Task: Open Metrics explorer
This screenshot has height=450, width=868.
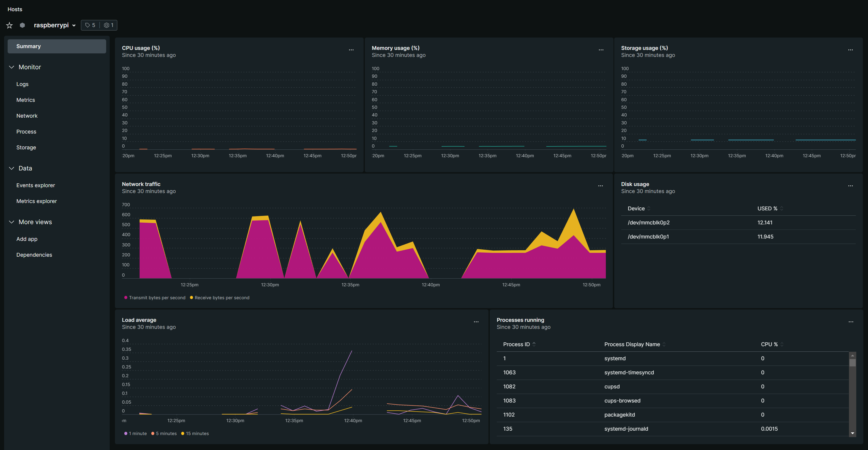Action: point(36,201)
